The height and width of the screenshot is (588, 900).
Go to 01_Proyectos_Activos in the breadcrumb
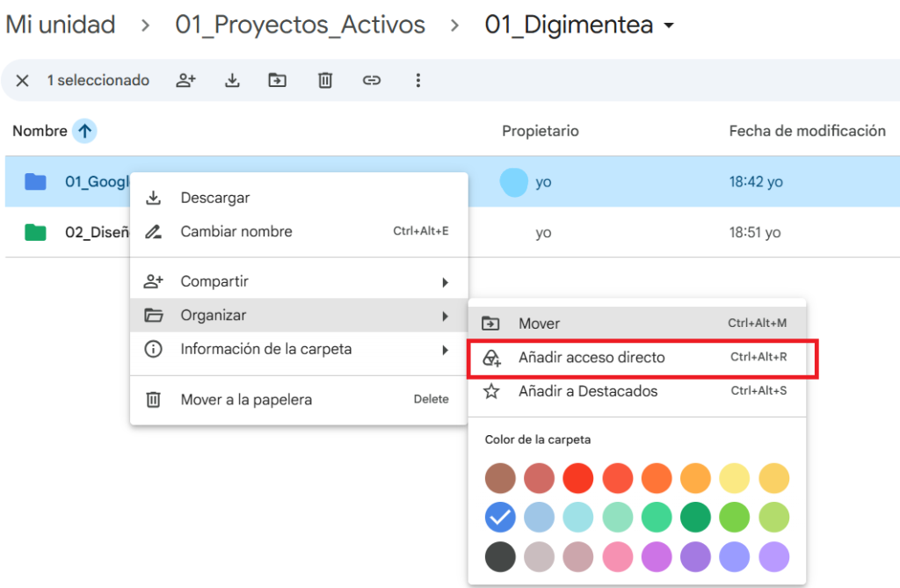pyautogui.click(x=301, y=25)
